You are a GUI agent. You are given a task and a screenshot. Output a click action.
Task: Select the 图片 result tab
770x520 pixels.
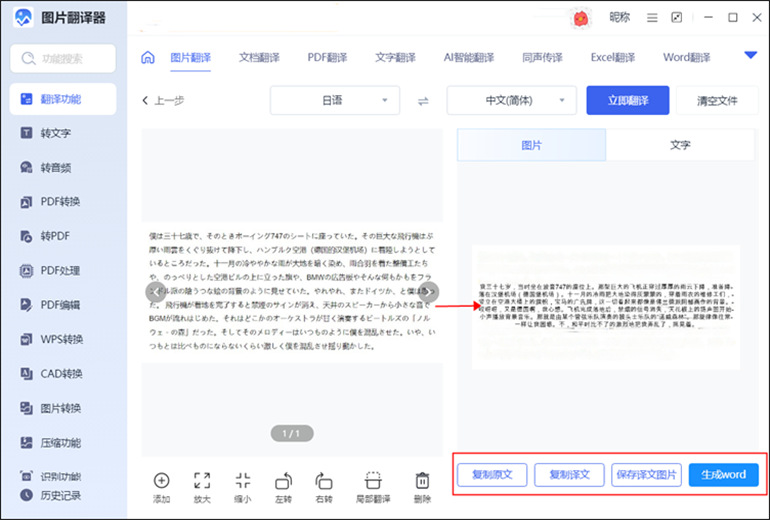(531, 145)
